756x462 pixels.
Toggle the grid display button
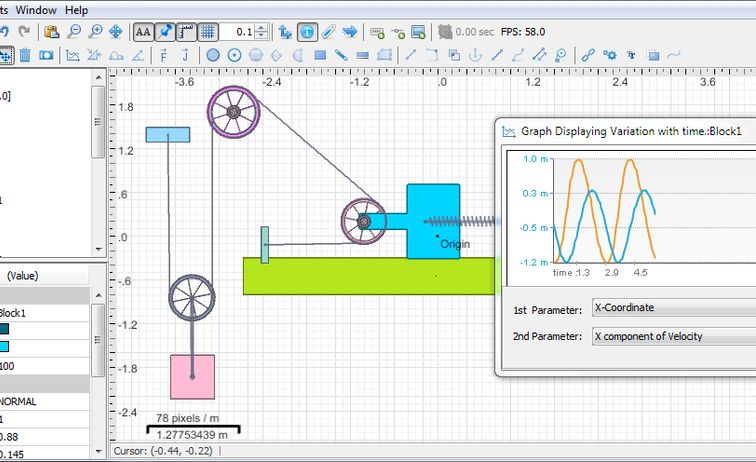pyautogui.click(x=208, y=32)
